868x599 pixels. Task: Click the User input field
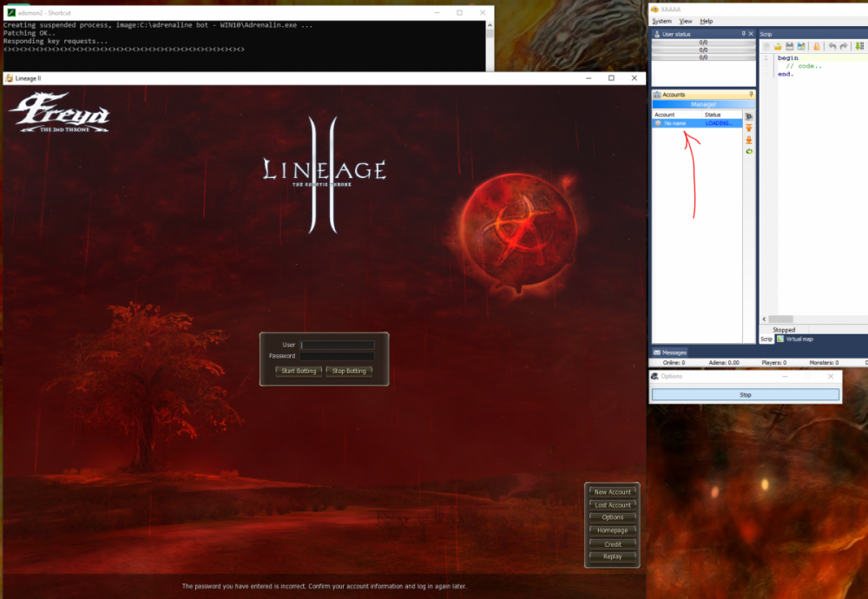coord(338,346)
